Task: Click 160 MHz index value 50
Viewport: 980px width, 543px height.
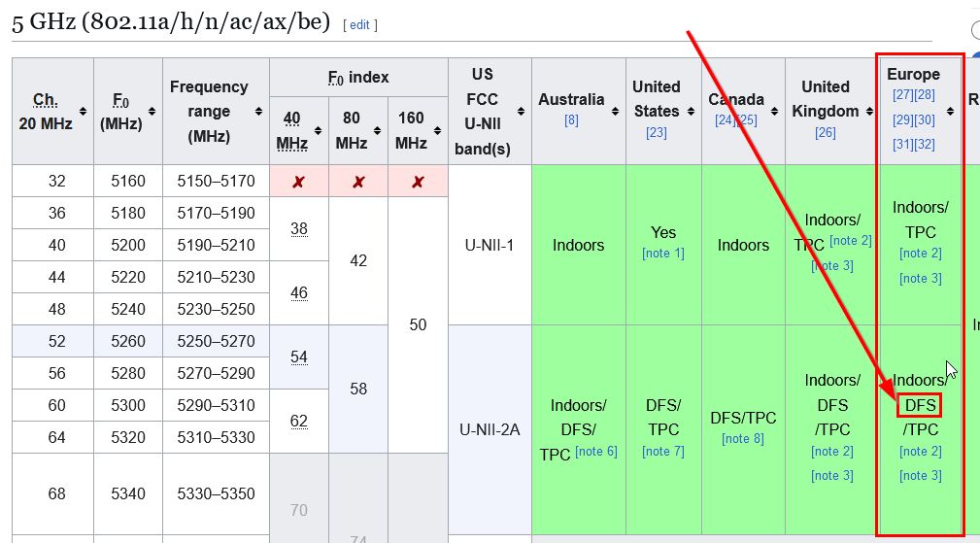Action: tap(418, 324)
